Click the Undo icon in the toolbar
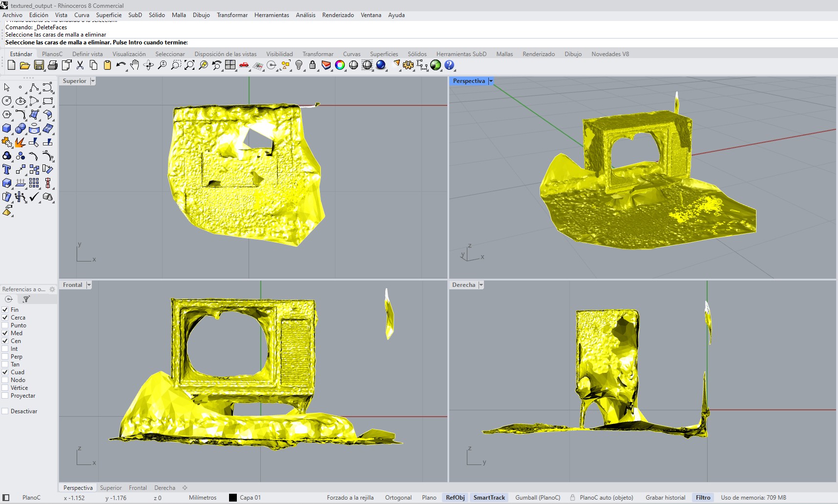The height and width of the screenshot is (504, 838). coord(120,65)
